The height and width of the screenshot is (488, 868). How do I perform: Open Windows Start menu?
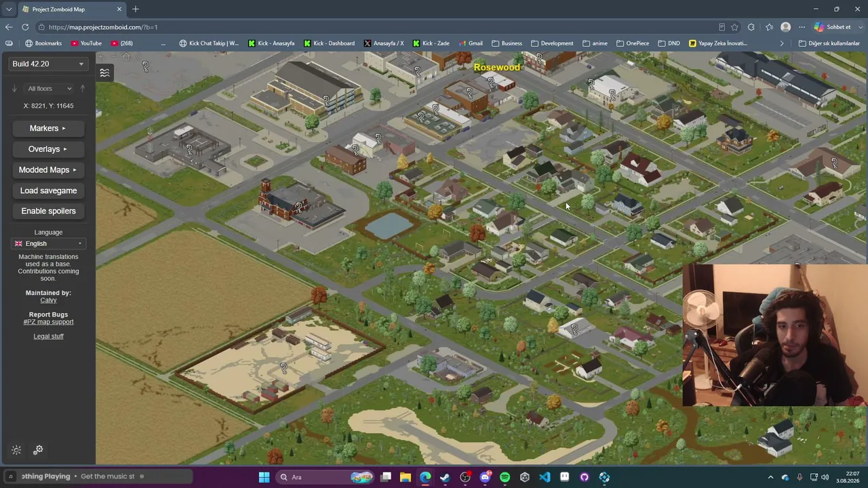coord(264,477)
